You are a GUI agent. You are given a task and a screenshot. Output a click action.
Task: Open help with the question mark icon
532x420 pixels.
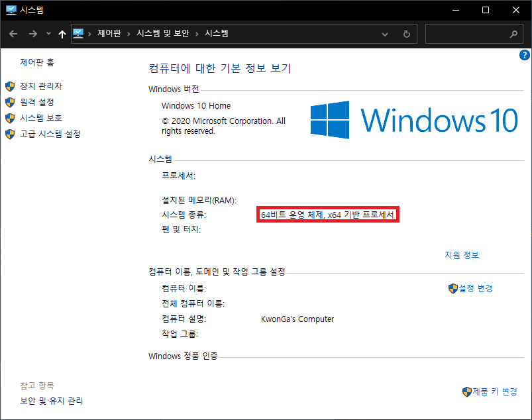pyautogui.click(x=525, y=55)
